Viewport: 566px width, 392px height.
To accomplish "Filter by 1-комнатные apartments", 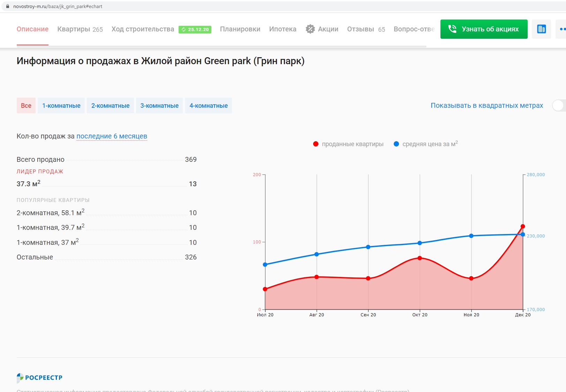I will click(61, 106).
